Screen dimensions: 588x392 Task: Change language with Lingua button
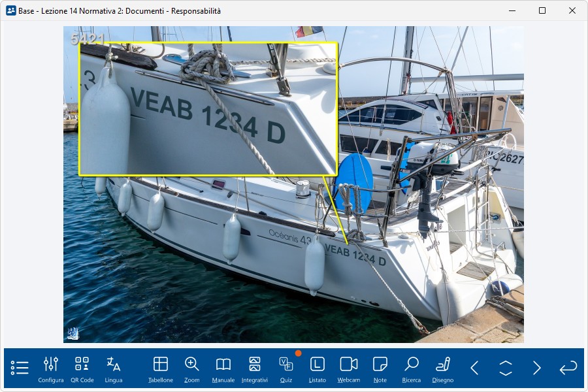pyautogui.click(x=114, y=368)
